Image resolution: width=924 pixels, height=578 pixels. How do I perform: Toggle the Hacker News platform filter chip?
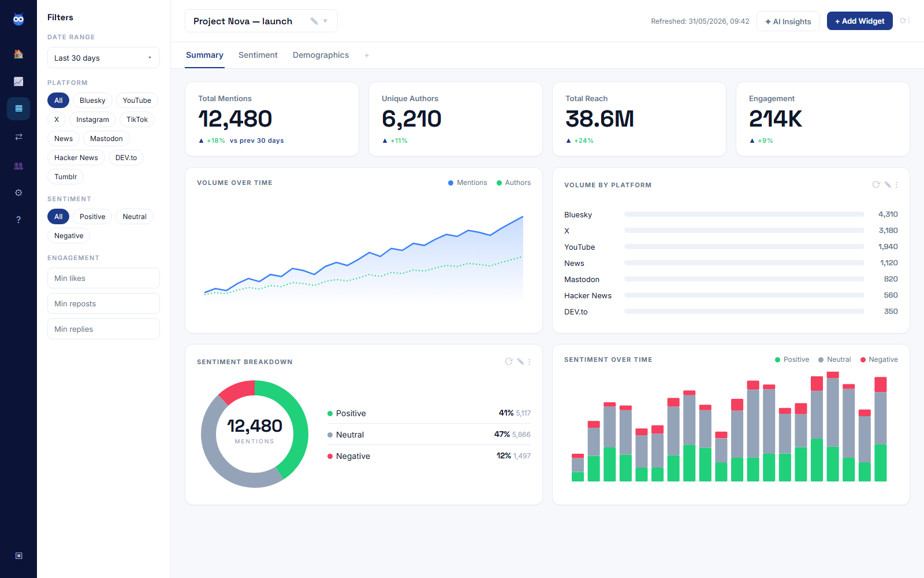coord(76,158)
